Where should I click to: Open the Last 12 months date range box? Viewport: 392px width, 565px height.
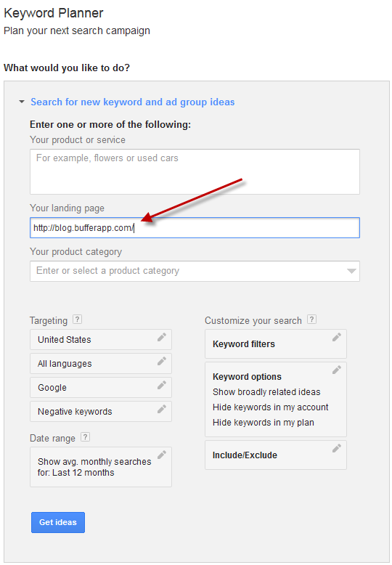101,467
